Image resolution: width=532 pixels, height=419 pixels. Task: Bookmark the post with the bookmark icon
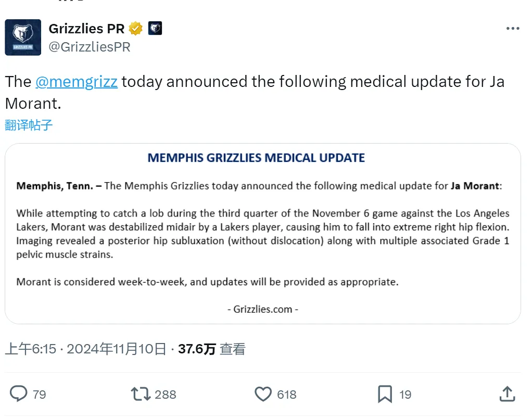(x=385, y=394)
